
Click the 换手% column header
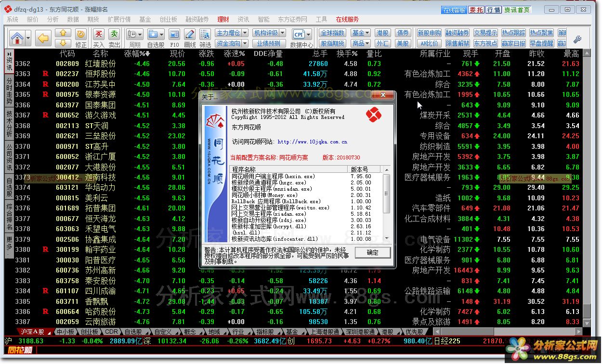tap(347, 53)
